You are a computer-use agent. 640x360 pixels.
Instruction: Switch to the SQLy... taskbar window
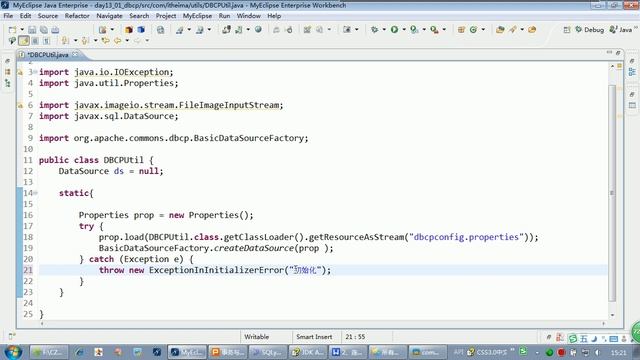(267, 352)
